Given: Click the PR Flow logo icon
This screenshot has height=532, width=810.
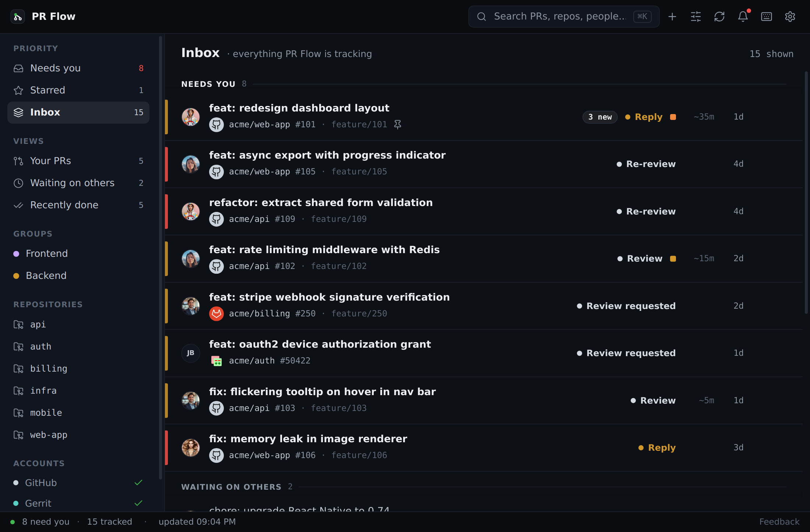Looking at the screenshot, I should point(18,17).
